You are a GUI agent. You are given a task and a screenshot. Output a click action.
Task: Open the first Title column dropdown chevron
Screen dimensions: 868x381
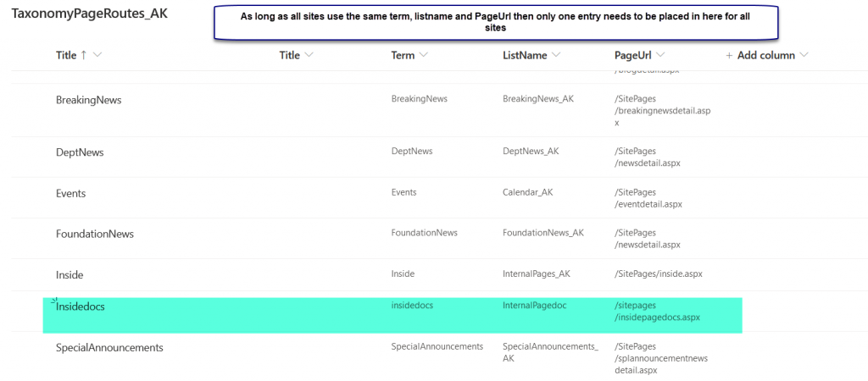point(97,55)
